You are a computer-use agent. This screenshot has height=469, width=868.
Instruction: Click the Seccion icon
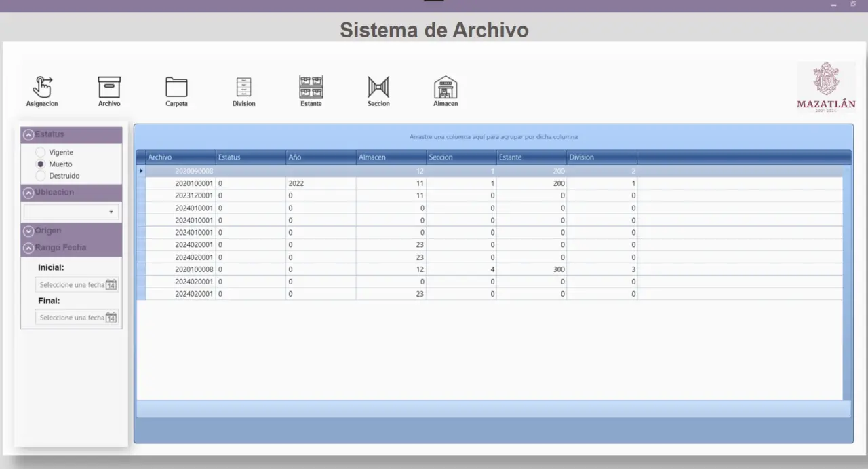coord(378,88)
